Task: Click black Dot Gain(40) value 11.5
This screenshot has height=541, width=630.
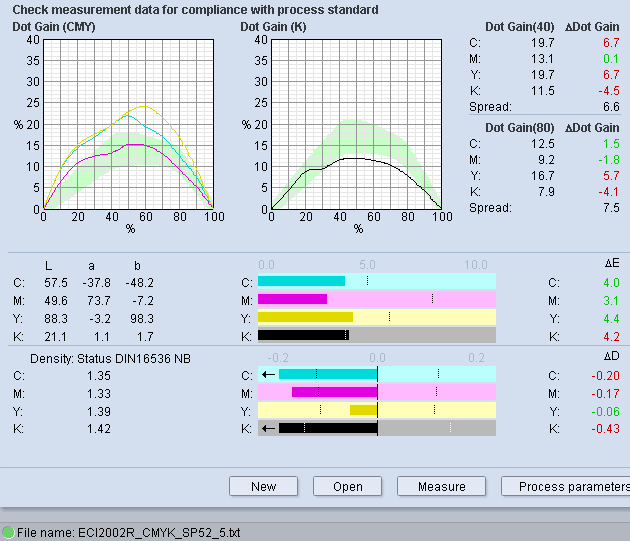Action: tap(542, 91)
